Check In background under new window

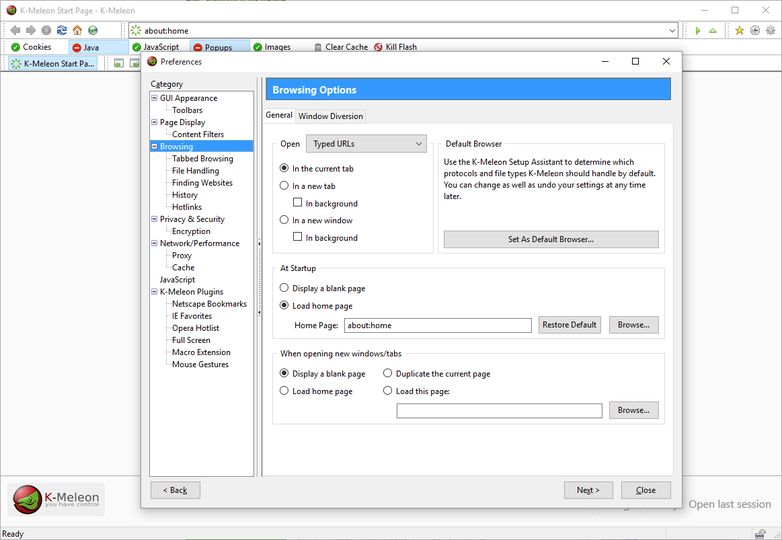click(298, 237)
